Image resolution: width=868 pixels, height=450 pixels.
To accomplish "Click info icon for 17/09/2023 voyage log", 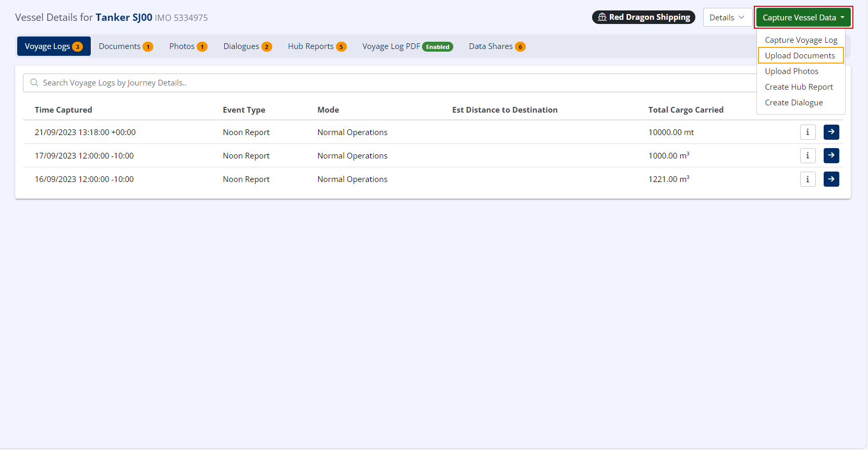I will click(807, 156).
